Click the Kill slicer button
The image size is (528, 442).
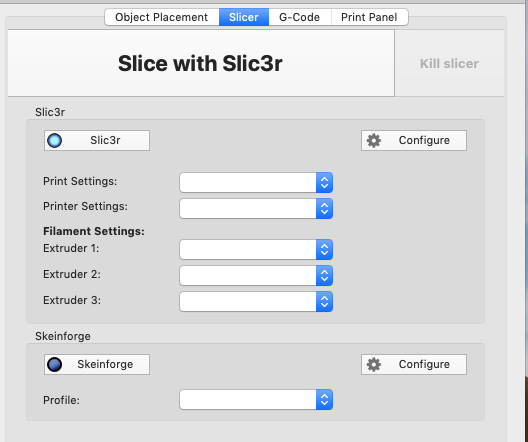click(449, 64)
